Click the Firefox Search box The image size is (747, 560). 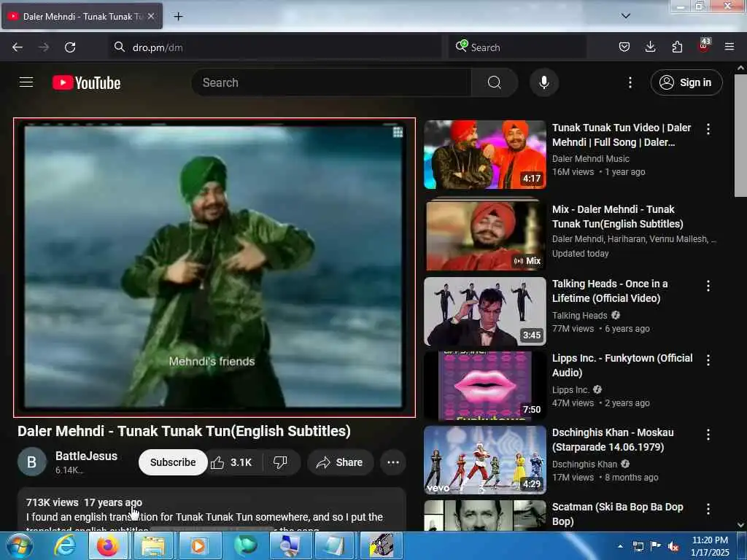517,47
